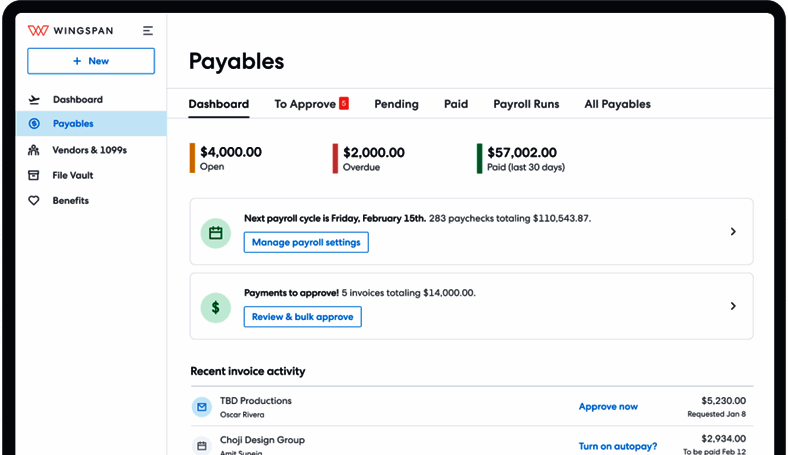
Task: Click Manage payroll settings button
Action: click(x=306, y=242)
